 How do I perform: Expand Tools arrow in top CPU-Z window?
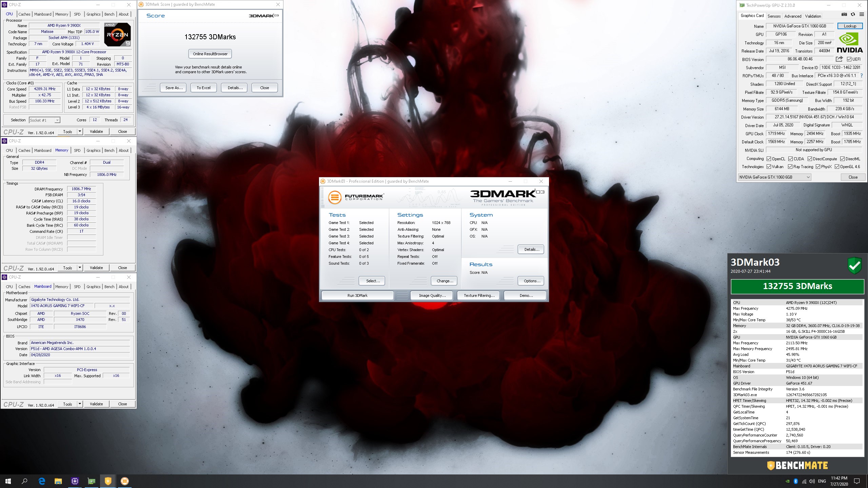80,131
